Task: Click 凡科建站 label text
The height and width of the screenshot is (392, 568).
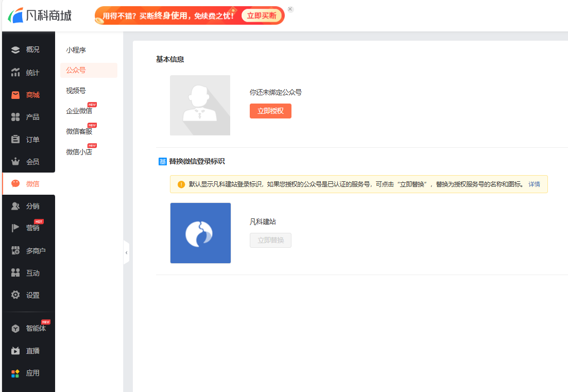Action: [263, 221]
